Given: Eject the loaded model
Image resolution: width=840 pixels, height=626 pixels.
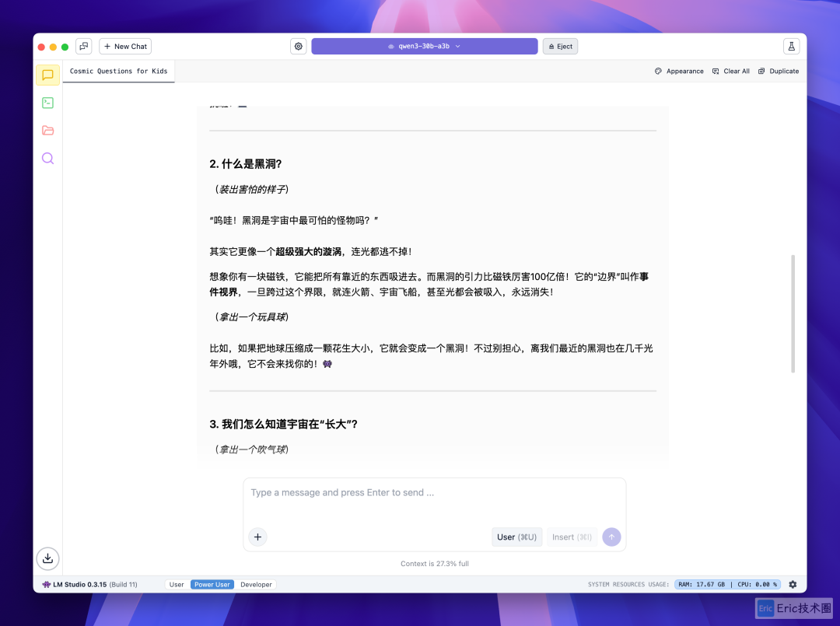Looking at the screenshot, I should [560, 47].
